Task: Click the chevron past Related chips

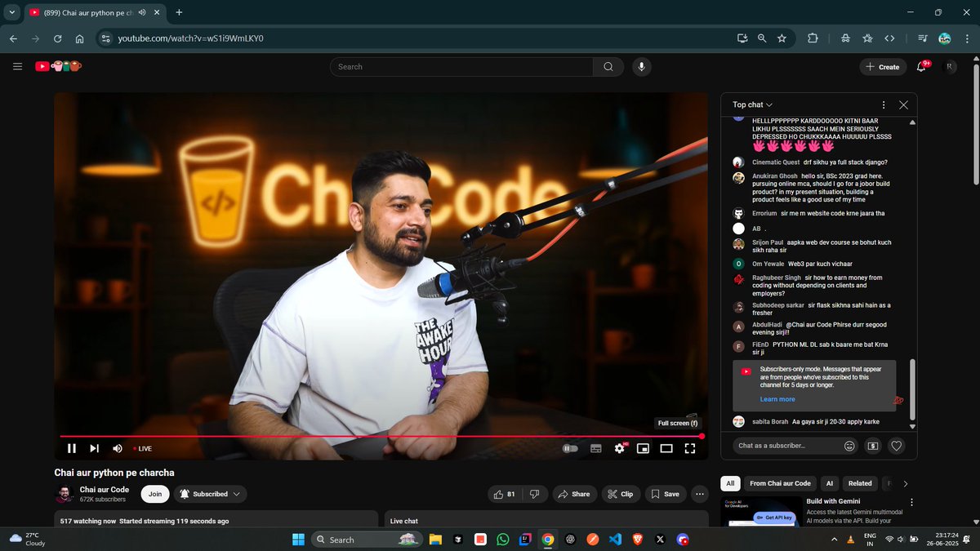Action: tap(906, 483)
